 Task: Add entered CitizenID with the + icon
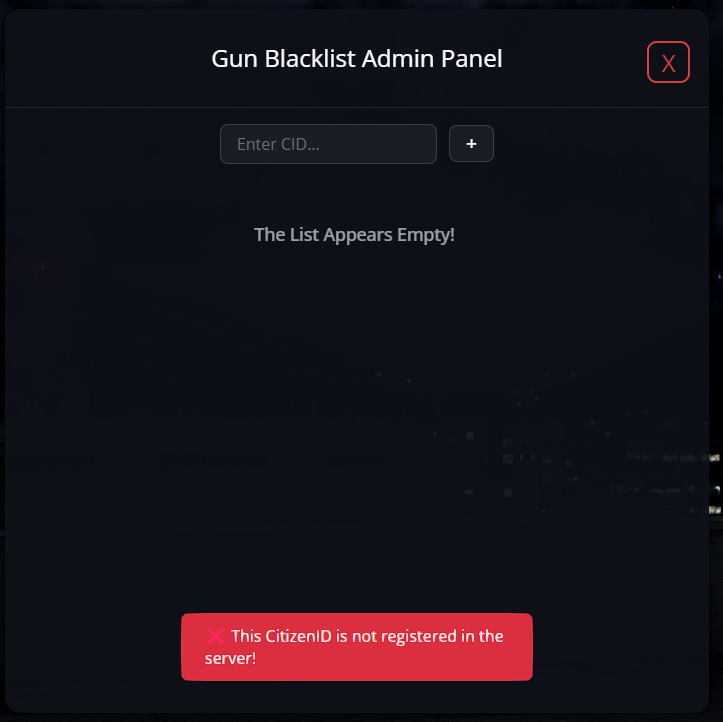[x=471, y=143]
